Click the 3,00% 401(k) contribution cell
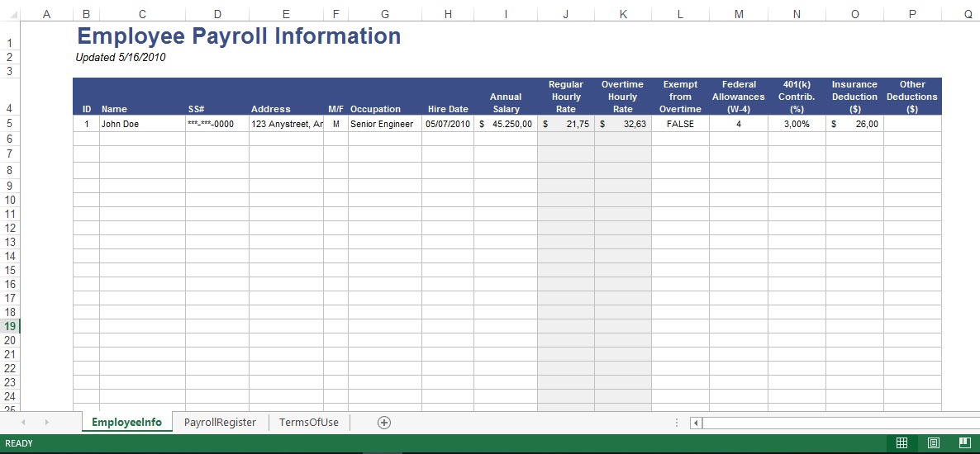 click(x=797, y=124)
